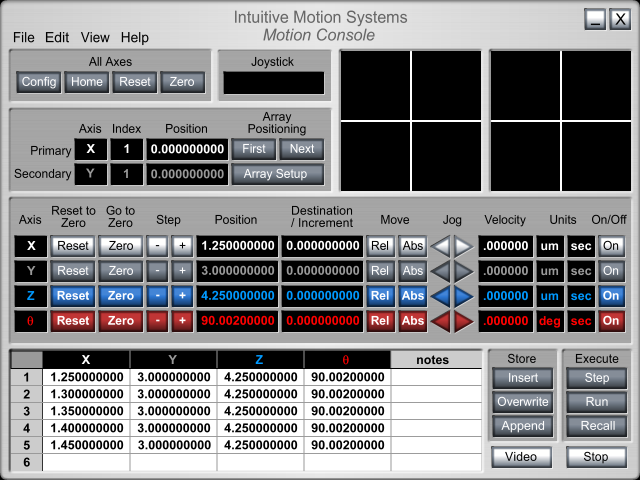Switch the theta axis On/Off button
640x480 pixels.
click(x=611, y=321)
